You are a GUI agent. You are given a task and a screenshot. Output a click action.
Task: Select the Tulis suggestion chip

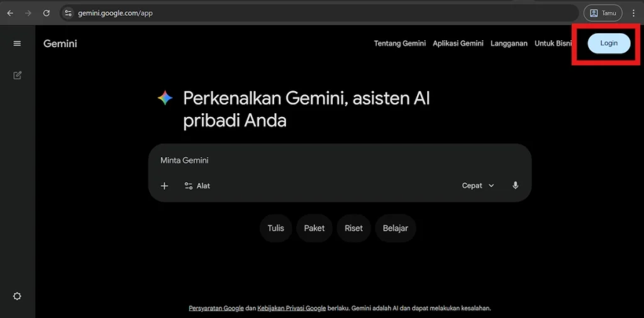coord(275,228)
